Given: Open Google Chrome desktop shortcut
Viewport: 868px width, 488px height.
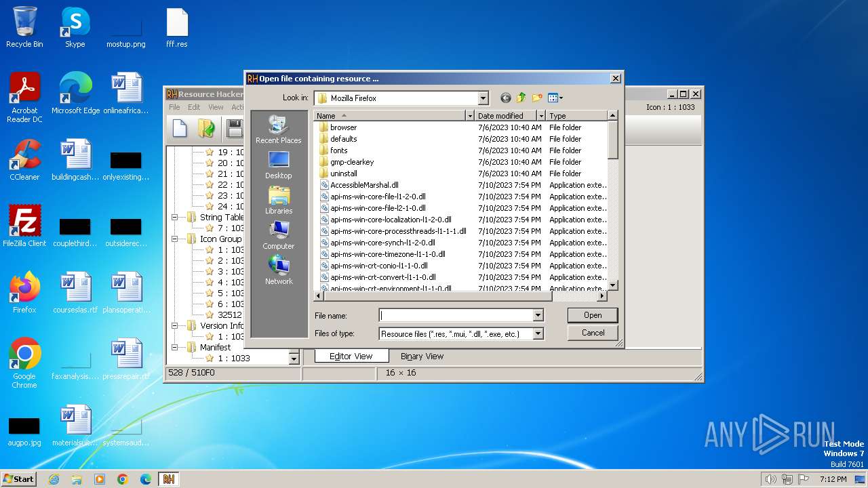Looking at the screenshot, I should (x=24, y=363).
